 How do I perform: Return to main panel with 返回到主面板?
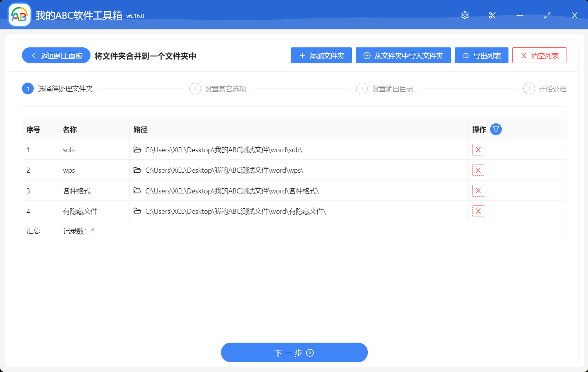(56, 55)
